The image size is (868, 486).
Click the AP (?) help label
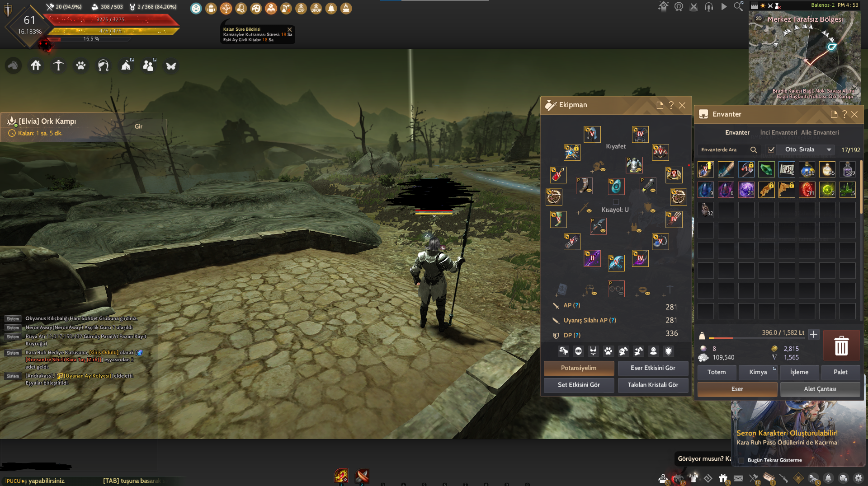click(x=571, y=306)
